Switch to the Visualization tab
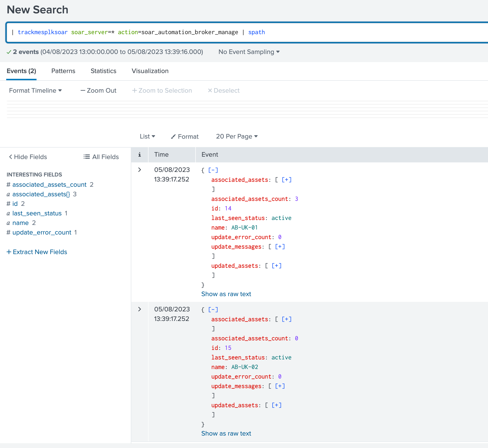 (x=150, y=71)
